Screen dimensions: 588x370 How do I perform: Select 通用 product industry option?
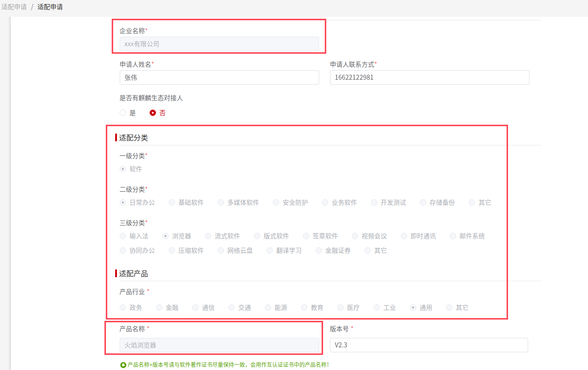click(413, 308)
